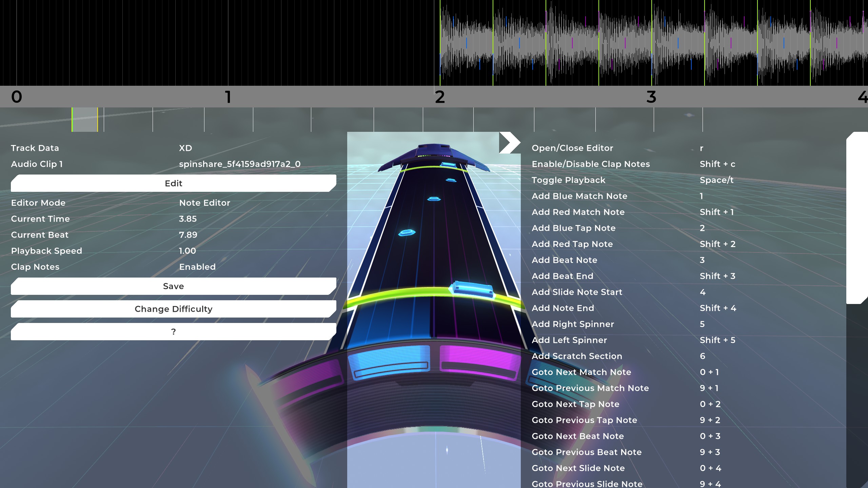Click the highlighted region in the minimap strip

coord(85,120)
